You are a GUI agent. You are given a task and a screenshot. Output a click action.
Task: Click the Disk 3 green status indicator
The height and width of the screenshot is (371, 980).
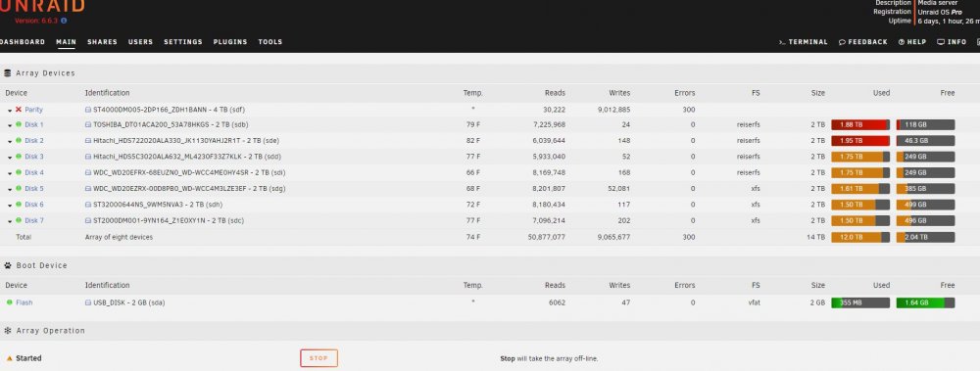click(x=19, y=157)
